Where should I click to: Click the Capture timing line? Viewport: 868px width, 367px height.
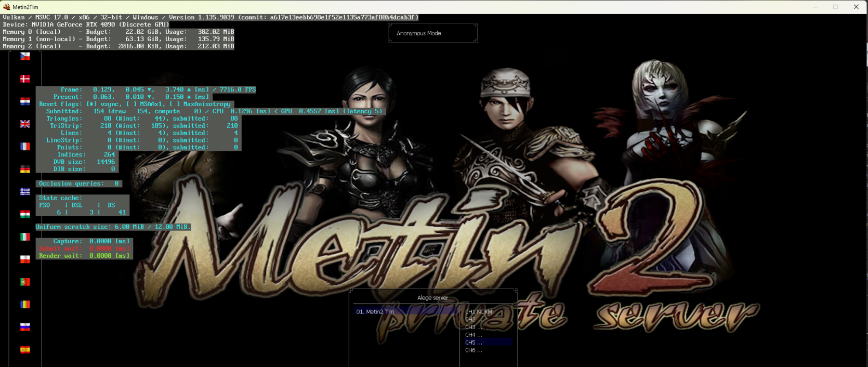click(84, 241)
